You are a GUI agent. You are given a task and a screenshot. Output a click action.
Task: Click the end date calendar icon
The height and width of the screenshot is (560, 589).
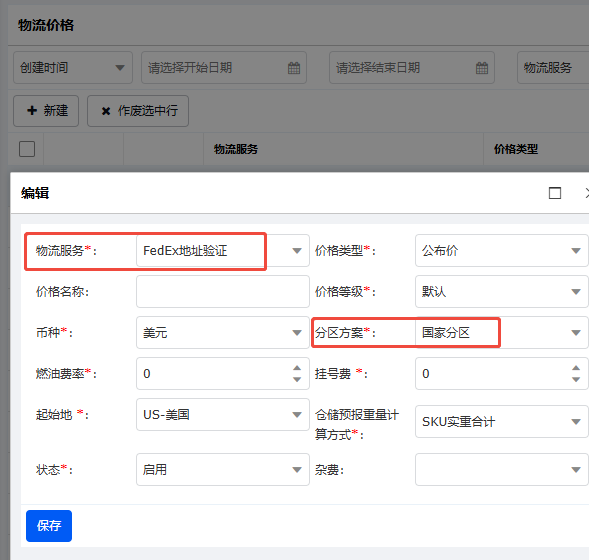point(482,68)
